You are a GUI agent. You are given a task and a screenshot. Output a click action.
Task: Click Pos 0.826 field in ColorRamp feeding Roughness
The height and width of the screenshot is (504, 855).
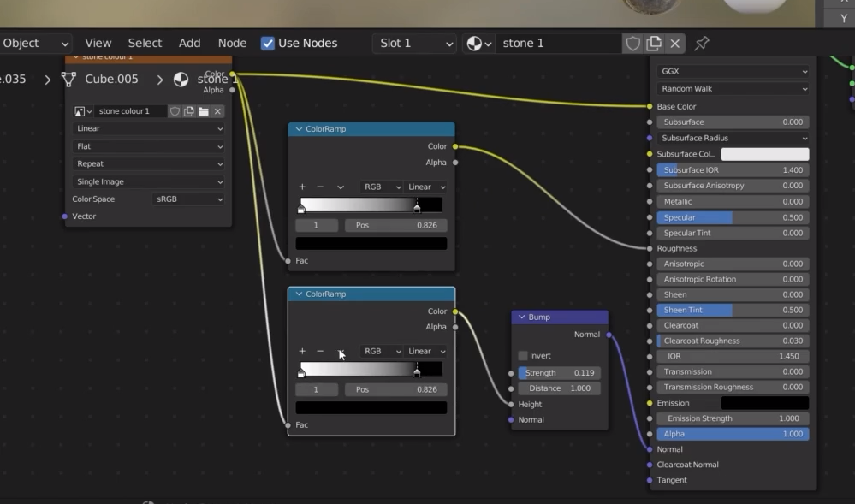click(x=396, y=225)
